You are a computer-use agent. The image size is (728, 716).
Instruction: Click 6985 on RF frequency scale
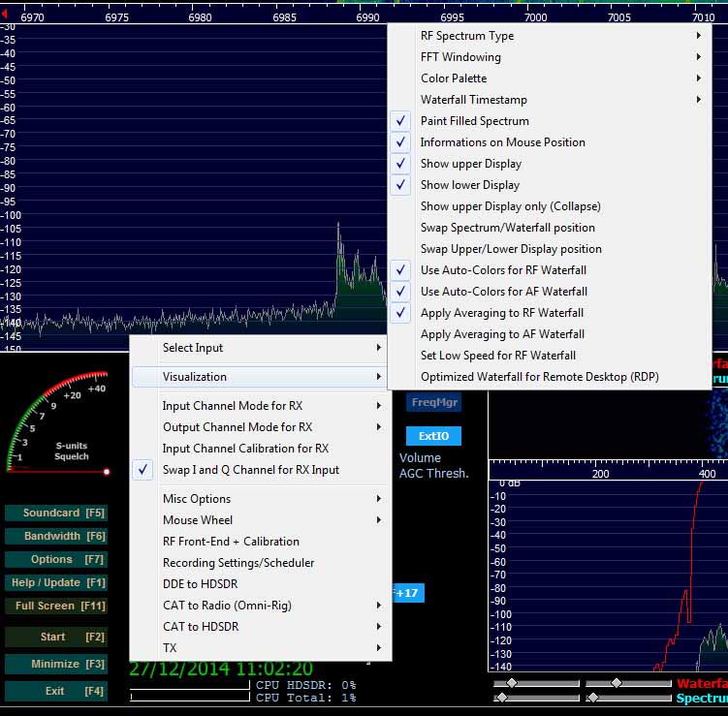pos(284,17)
